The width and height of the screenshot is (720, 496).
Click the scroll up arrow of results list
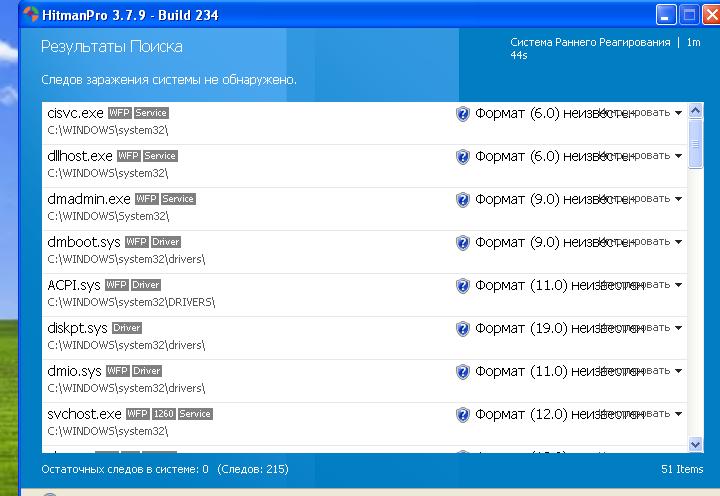coord(695,111)
